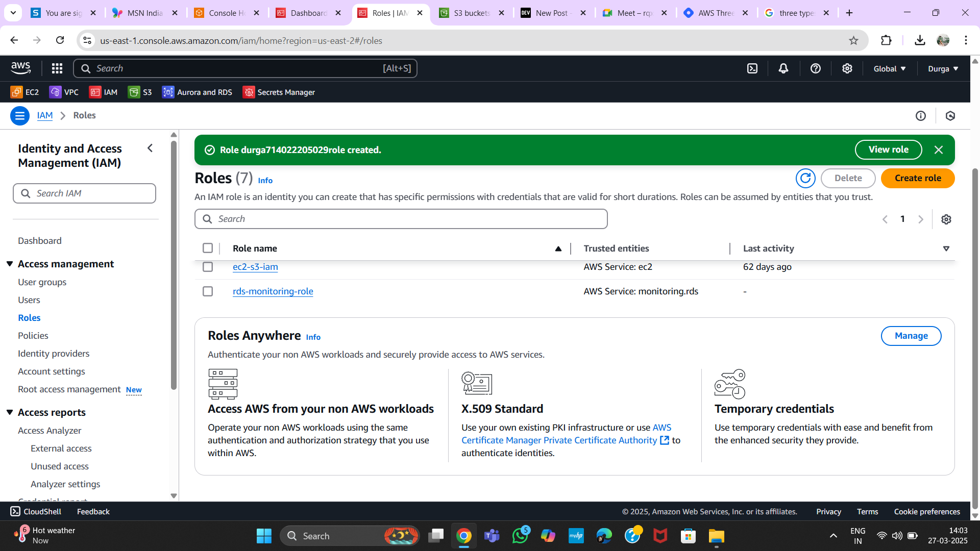The height and width of the screenshot is (551, 980).
Task: Open S3 favorites shortcut
Action: [x=140, y=92]
